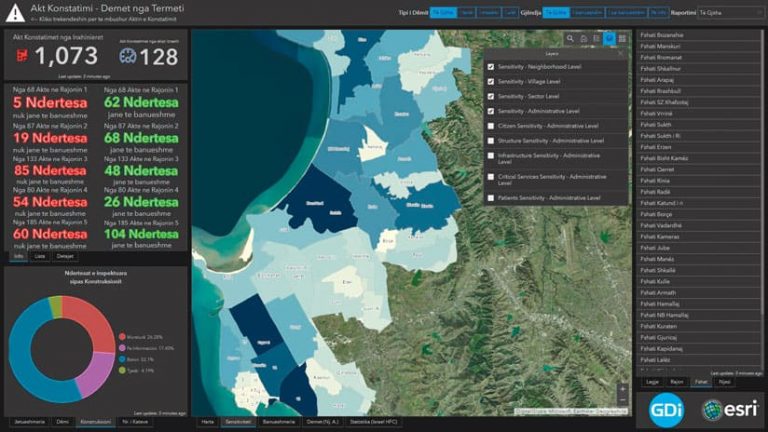
Task: Select Fshati Kameras in the list
Action: pyautogui.click(x=699, y=237)
